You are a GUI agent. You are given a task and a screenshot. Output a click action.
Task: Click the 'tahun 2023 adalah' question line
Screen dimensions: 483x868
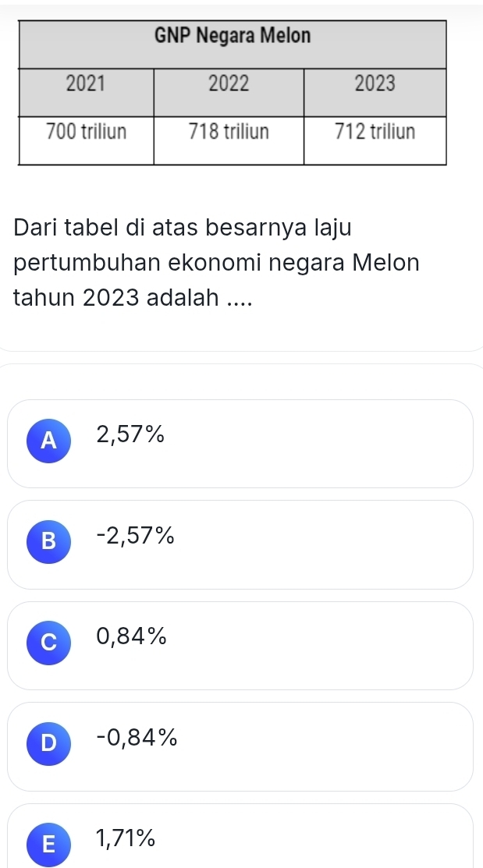click(x=133, y=299)
